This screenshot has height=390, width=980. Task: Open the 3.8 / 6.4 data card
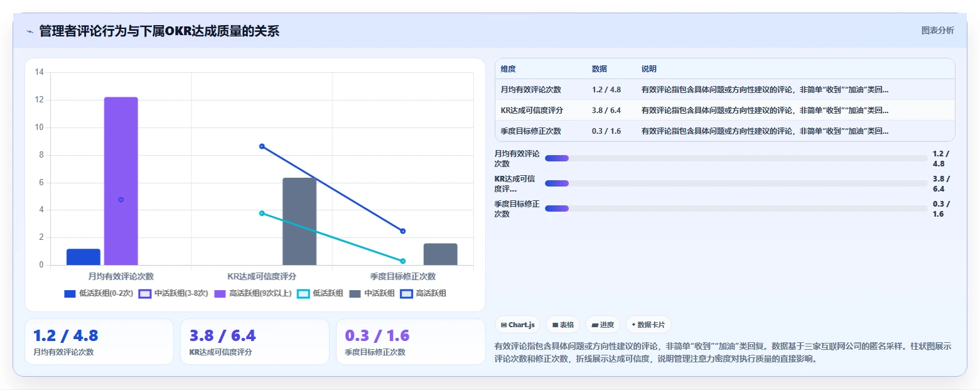click(255, 342)
